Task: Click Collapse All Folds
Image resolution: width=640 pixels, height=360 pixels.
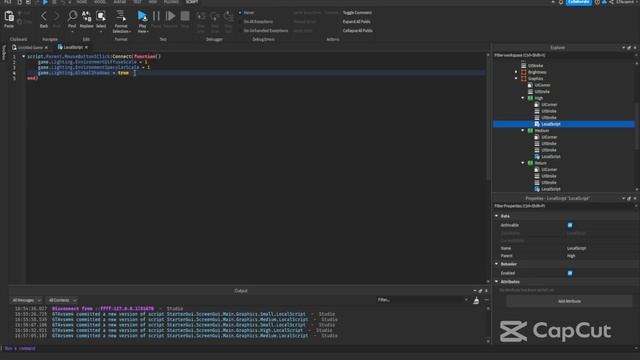Action: [x=357, y=31]
